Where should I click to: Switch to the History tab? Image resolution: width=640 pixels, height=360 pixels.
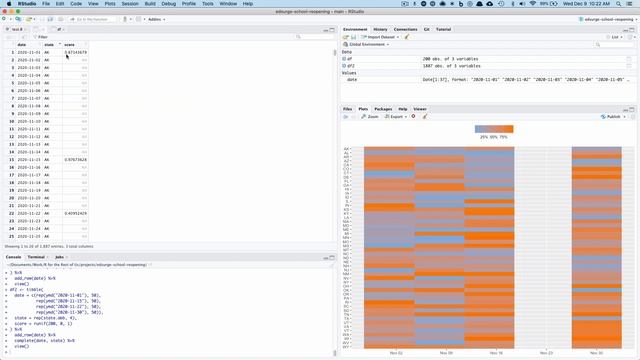(380, 30)
